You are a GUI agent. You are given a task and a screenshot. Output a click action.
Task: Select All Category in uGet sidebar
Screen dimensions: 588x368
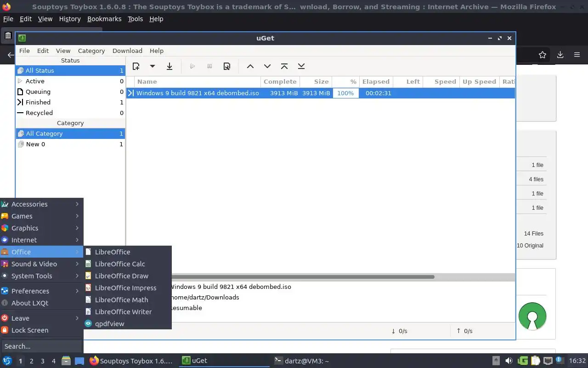[x=70, y=133]
